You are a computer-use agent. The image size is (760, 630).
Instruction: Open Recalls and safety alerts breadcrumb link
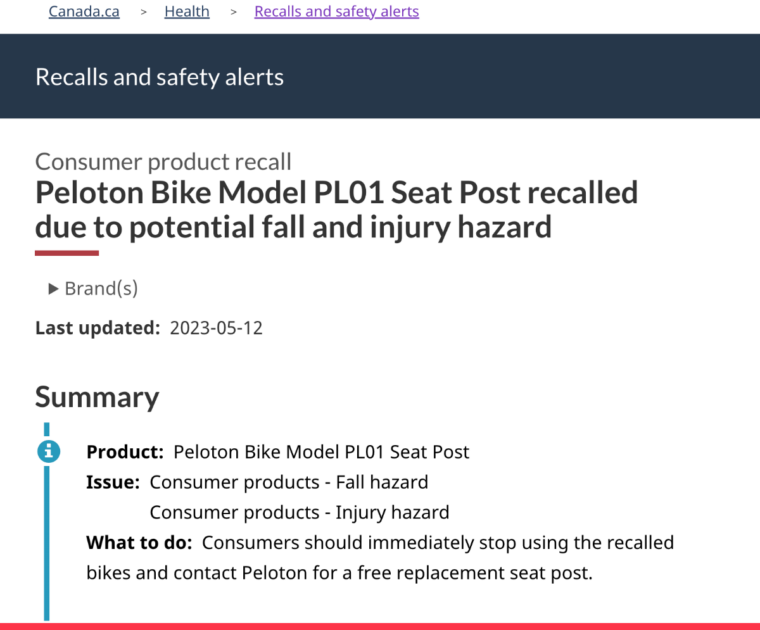[x=337, y=12]
